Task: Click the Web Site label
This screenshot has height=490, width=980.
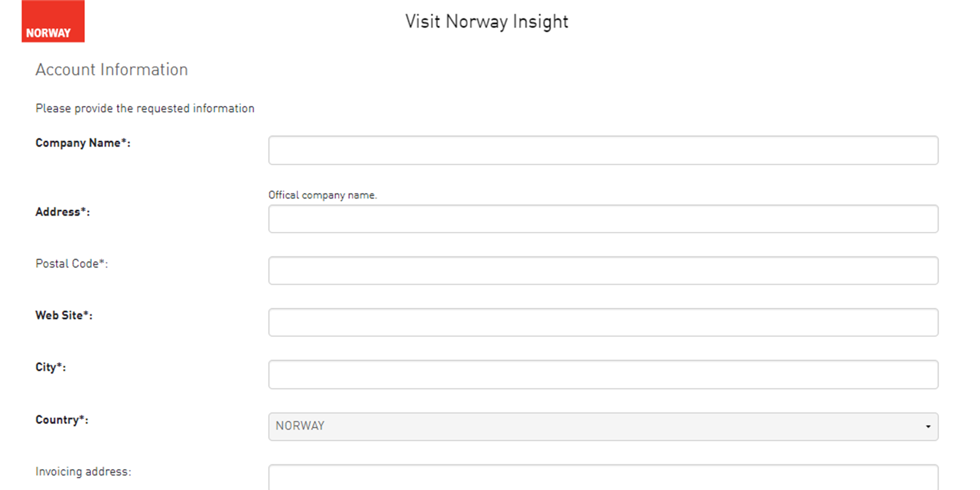Action: click(65, 315)
